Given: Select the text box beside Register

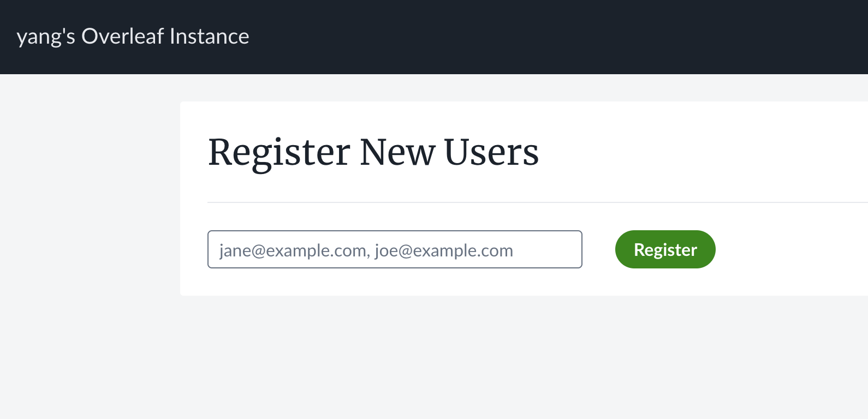Looking at the screenshot, I should tap(394, 249).
